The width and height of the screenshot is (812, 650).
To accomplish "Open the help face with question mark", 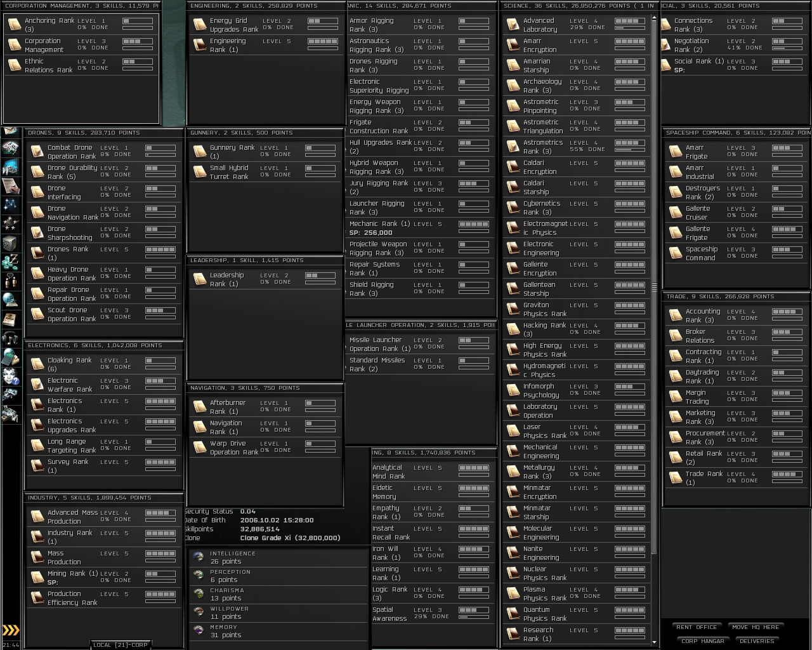I will 10,376.
